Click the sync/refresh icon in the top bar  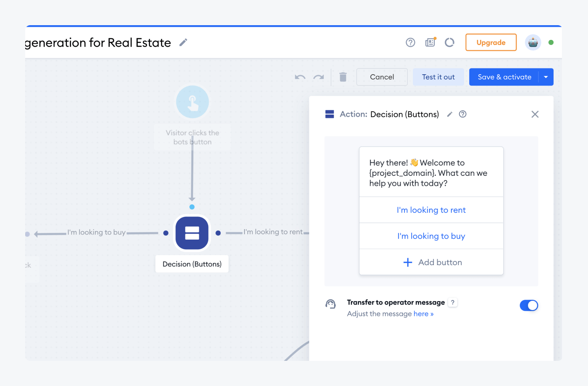click(449, 42)
